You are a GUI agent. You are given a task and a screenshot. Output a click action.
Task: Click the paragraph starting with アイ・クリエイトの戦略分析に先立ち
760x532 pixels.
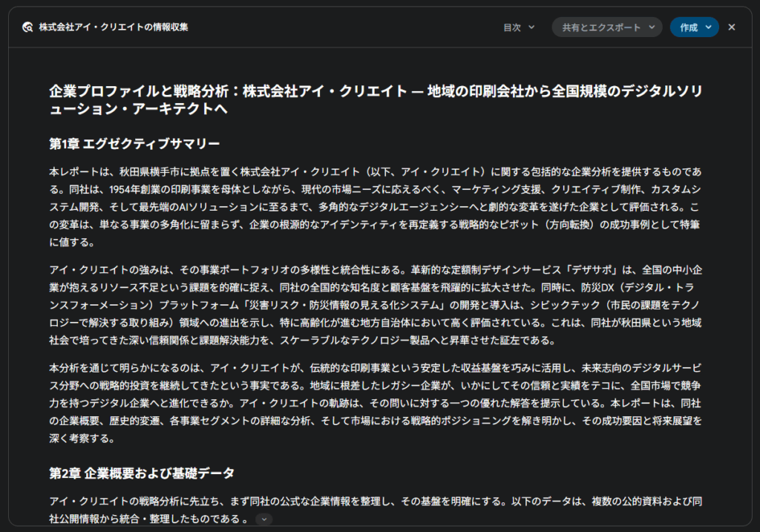pyautogui.click(x=375, y=509)
